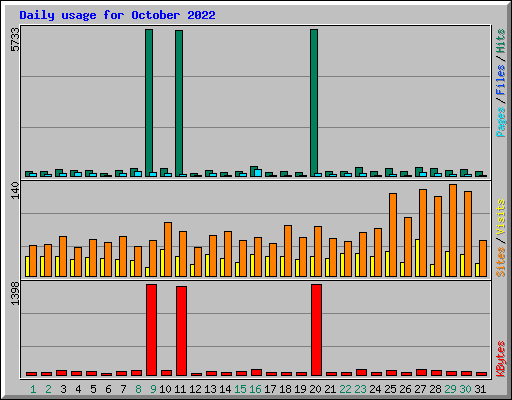Click the red KBytes bar for day 9
The image size is (512, 400).
coord(151,330)
